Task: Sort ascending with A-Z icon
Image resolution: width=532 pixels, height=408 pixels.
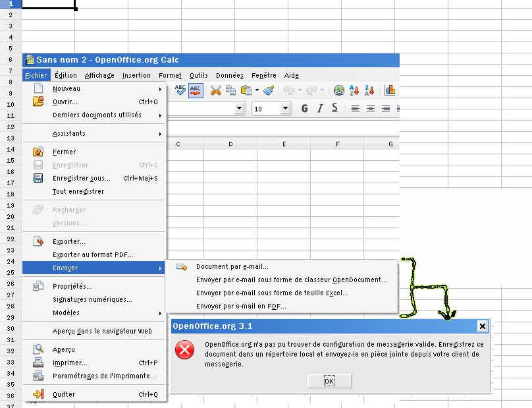Action: (354, 90)
